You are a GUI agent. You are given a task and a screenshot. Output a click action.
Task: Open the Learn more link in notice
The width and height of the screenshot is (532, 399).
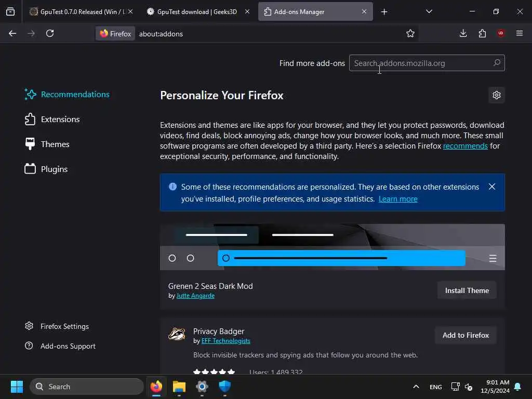tap(398, 199)
